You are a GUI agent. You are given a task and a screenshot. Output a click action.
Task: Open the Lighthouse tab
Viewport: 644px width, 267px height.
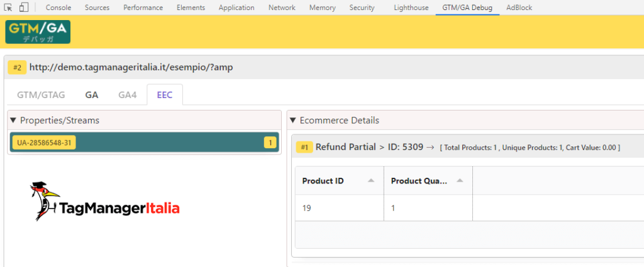point(411,8)
